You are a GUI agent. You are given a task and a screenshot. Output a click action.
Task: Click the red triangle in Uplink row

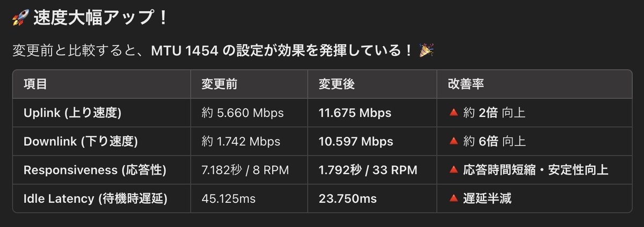click(x=453, y=113)
